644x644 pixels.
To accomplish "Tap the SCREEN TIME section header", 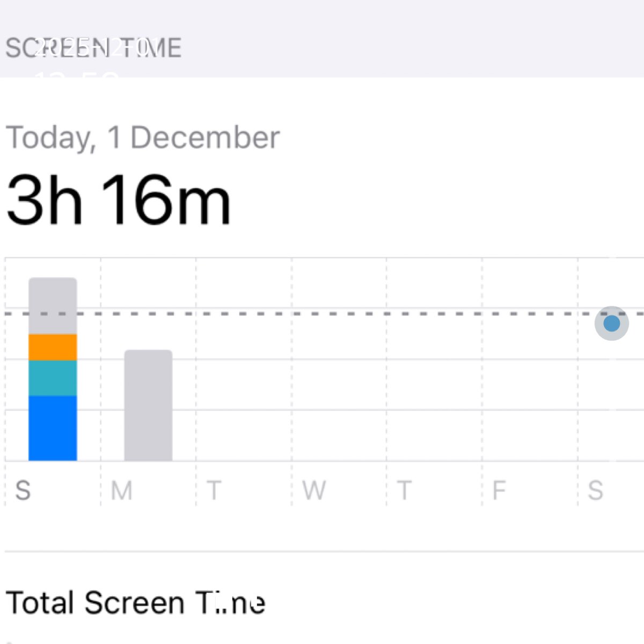I will point(93,48).
